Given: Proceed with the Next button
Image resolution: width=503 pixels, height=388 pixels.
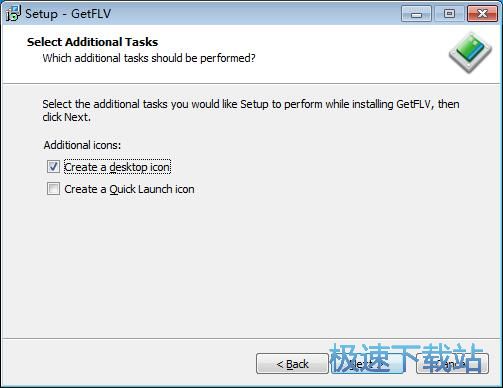Looking at the screenshot, I should 367,364.
